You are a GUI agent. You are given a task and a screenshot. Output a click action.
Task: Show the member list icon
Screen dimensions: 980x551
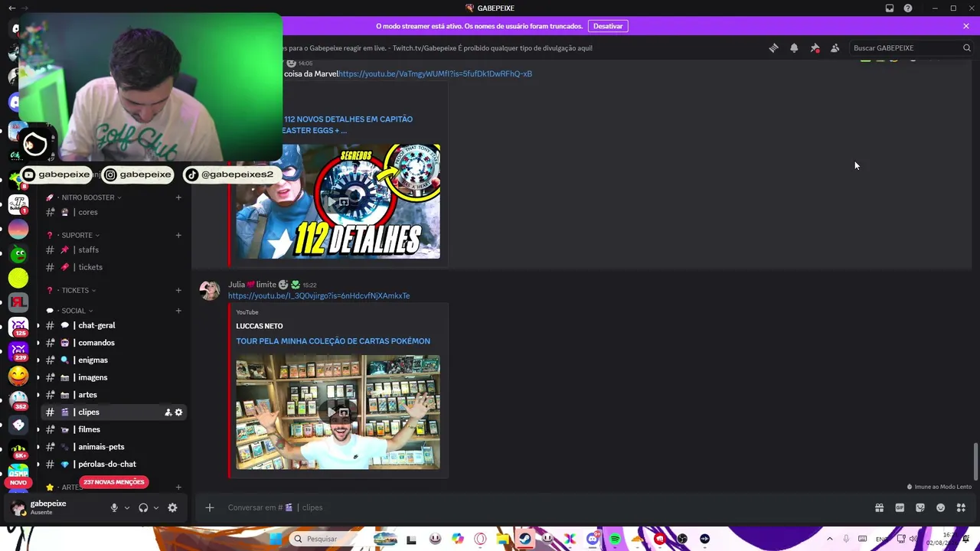coord(835,48)
